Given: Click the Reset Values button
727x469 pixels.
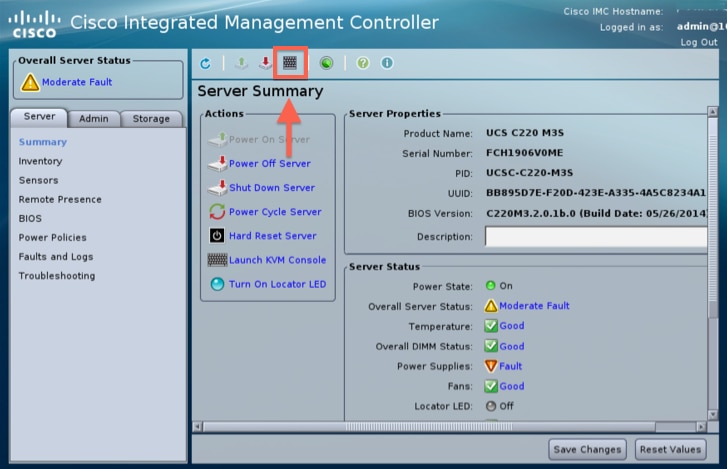Looking at the screenshot, I should (x=670, y=450).
